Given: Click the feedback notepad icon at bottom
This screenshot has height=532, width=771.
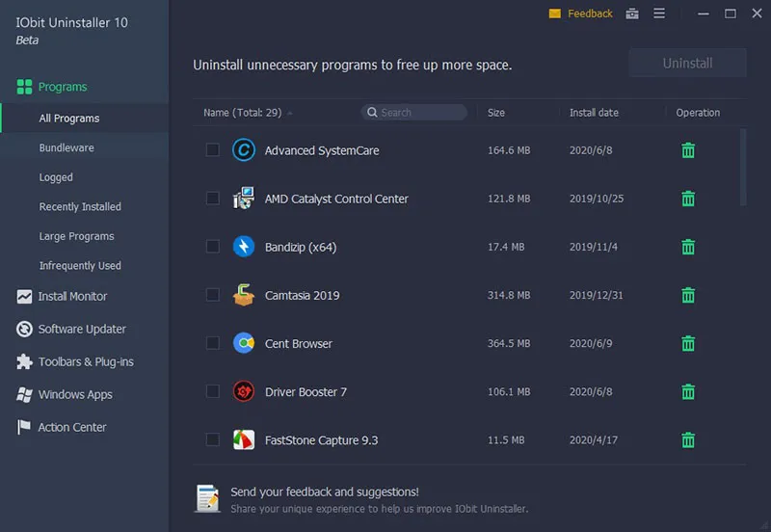Looking at the screenshot, I should (x=207, y=498).
